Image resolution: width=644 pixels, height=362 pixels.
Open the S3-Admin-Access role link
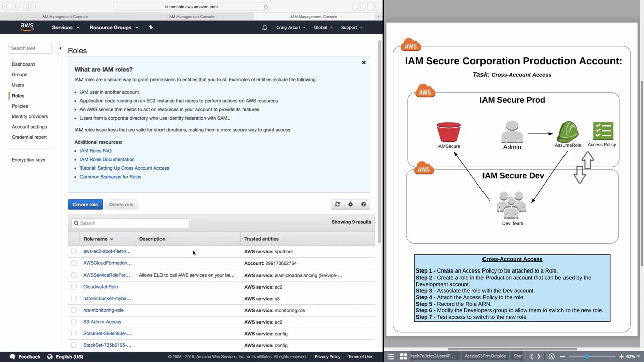pyautogui.click(x=102, y=322)
